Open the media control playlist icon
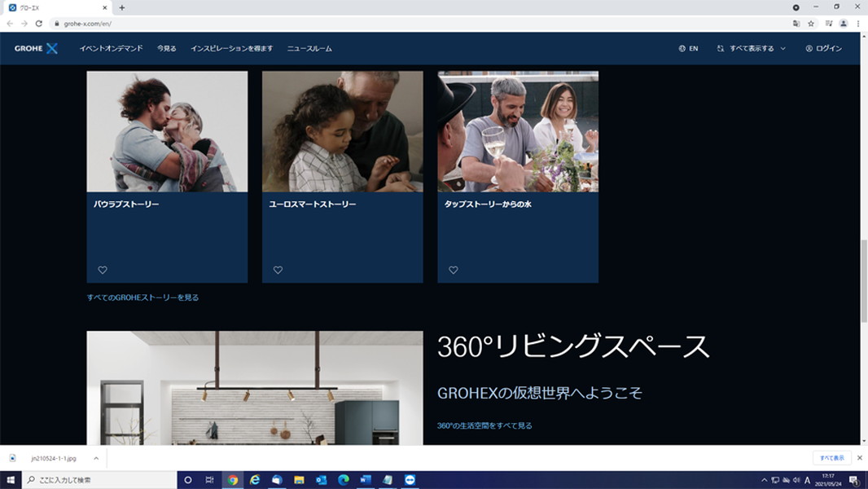868x489 pixels. point(829,24)
